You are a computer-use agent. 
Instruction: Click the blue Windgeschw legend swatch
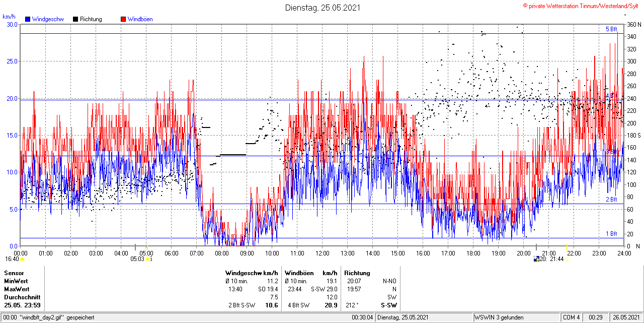click(x=28, y=19)
